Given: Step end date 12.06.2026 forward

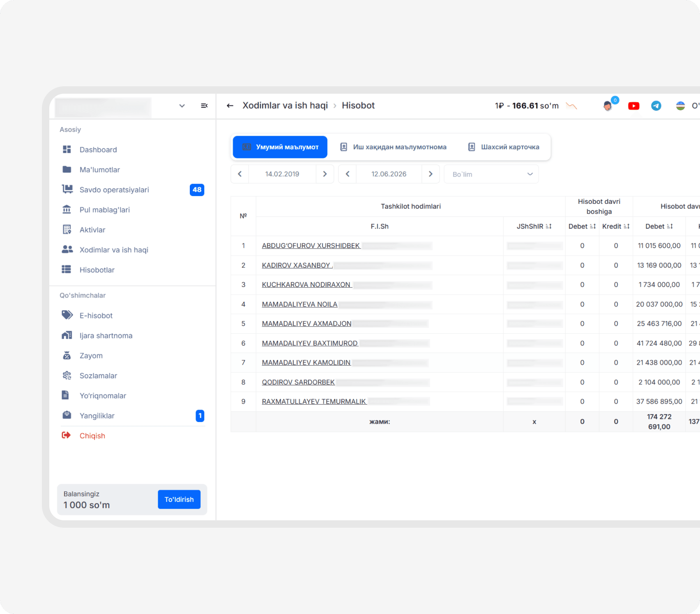Looking at the screenshot, I should [x=431, y=174].
